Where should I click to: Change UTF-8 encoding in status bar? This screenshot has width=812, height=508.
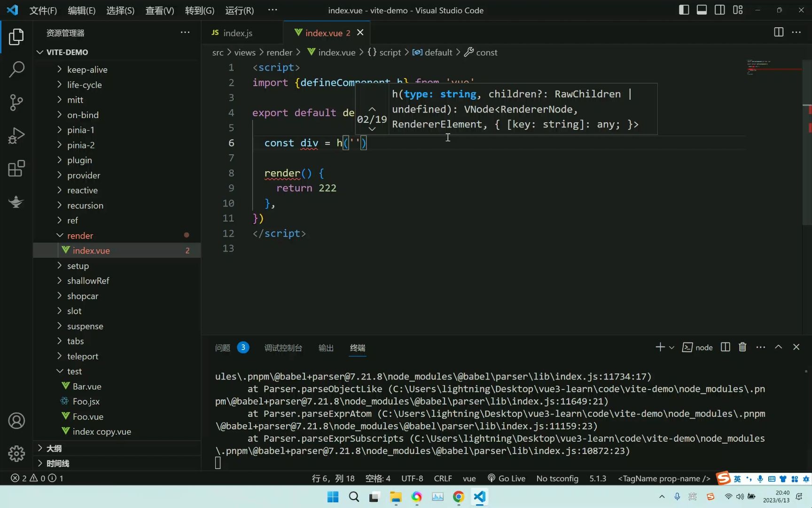412,478
